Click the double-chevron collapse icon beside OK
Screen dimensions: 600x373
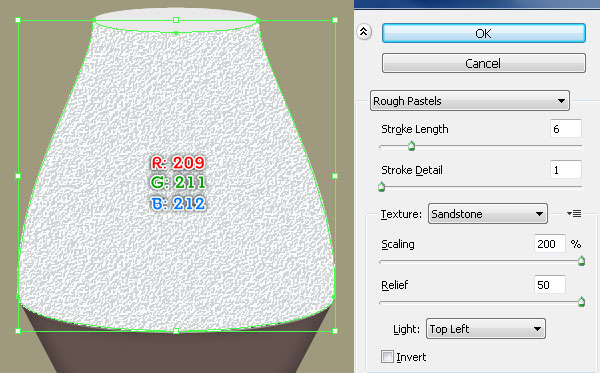[x=364, y=32]
